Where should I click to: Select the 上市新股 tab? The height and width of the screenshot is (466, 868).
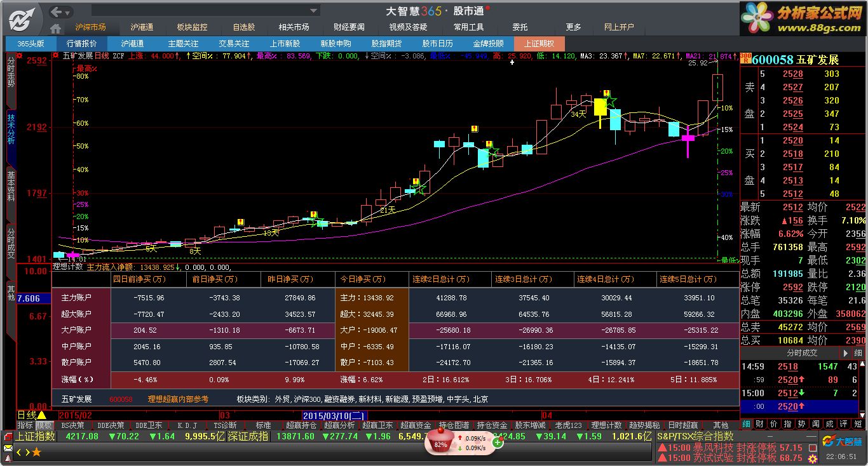pyautogui.click(x=285, y=44)
